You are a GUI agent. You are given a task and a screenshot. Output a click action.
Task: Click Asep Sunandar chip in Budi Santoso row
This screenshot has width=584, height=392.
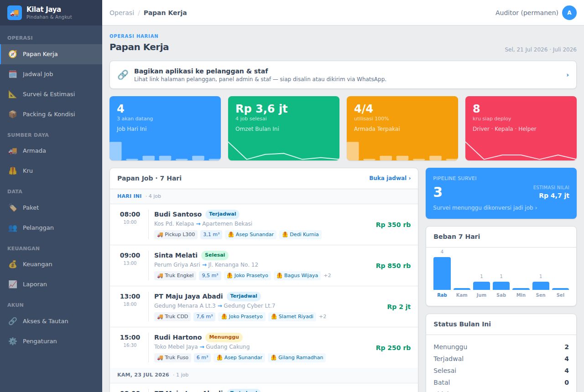click(251, 235)
